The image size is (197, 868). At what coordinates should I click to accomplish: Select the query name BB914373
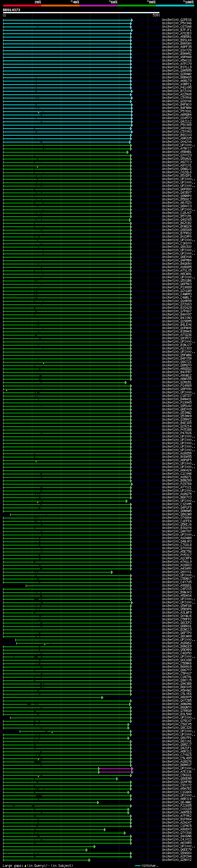point(11,10)
